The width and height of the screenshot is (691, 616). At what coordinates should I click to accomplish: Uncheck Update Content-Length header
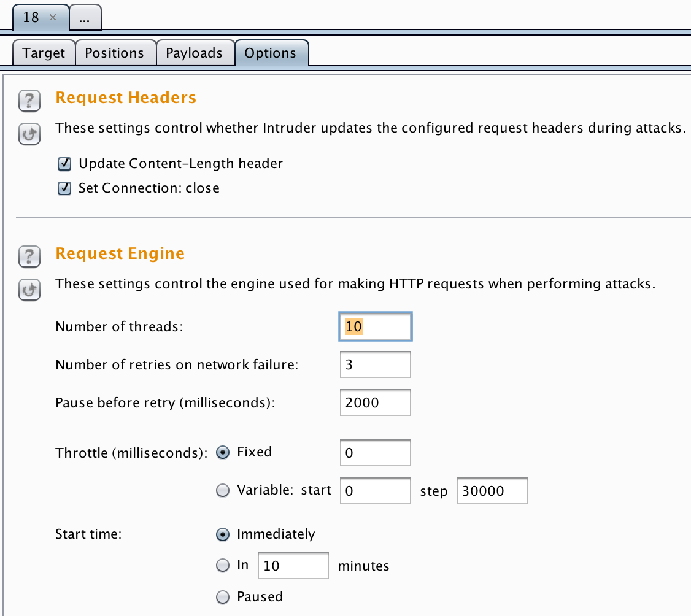click(64, 163)
